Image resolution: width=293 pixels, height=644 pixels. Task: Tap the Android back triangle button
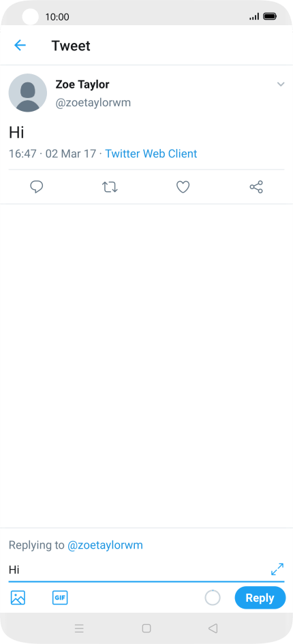point(213,628)
